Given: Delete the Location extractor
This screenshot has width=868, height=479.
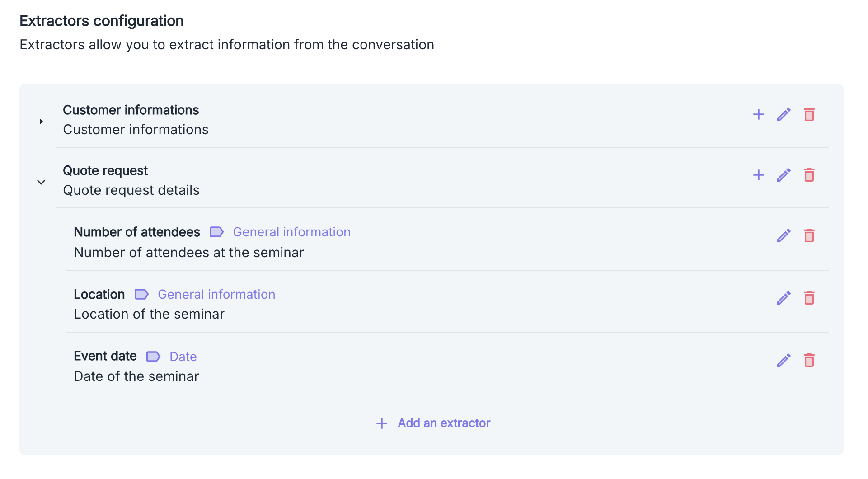Looking at the screenshot, I should click(x=809, y=298).
